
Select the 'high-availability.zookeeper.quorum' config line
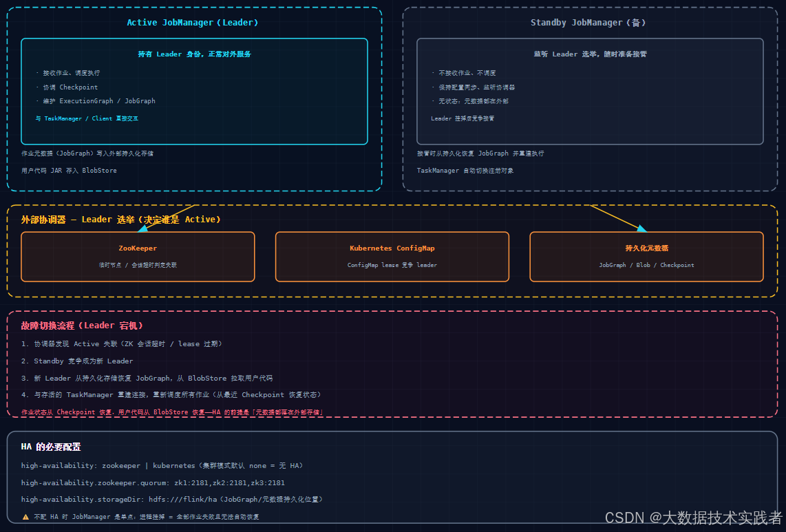[x=153, y=483]
